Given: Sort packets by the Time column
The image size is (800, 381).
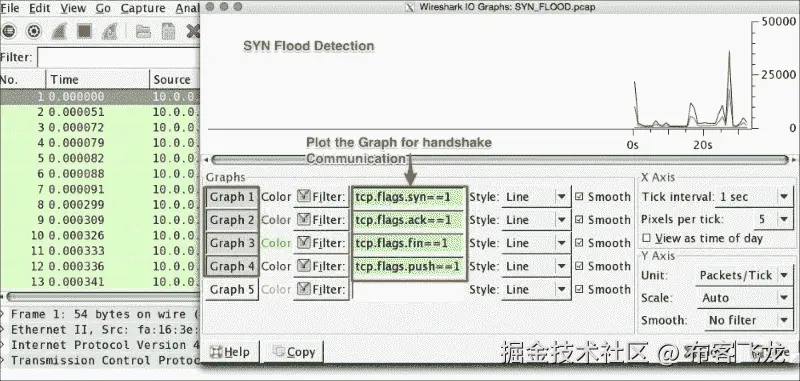Looking at the screenshot, I should [97, 80].
